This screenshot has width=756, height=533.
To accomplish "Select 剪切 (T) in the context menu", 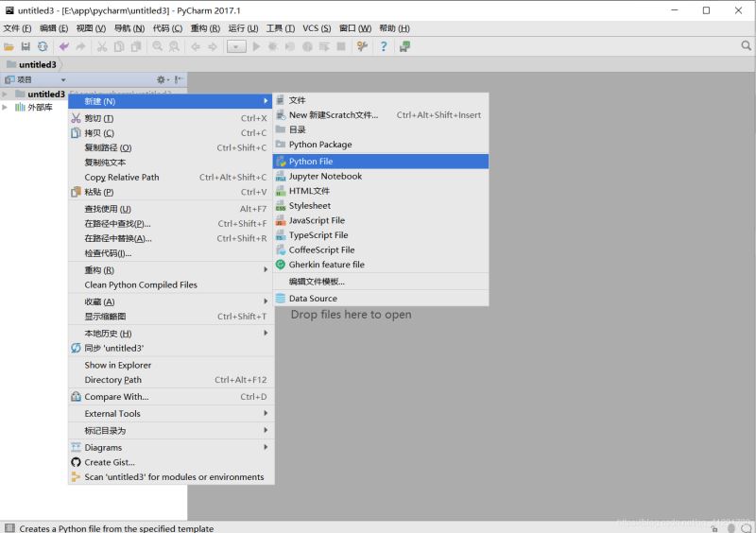I will tap(171, 119).
